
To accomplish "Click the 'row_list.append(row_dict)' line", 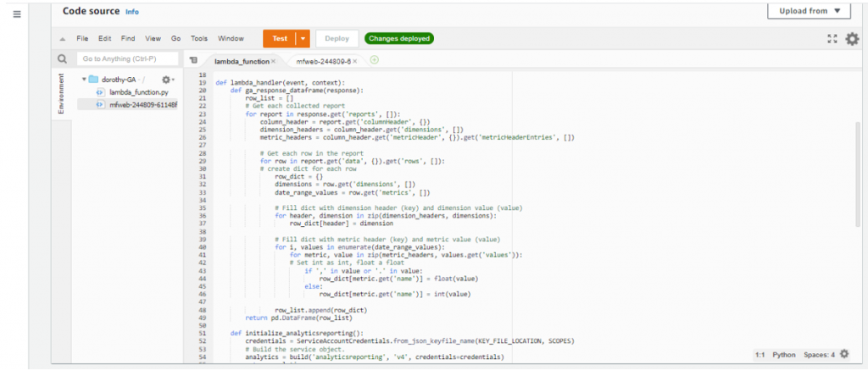I will point(321,310).
